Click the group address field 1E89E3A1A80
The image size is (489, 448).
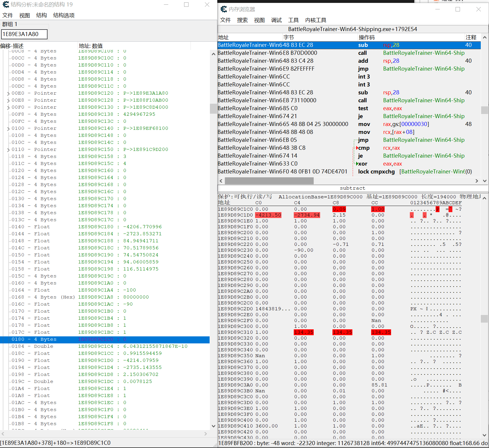click(x=24, y=34)
